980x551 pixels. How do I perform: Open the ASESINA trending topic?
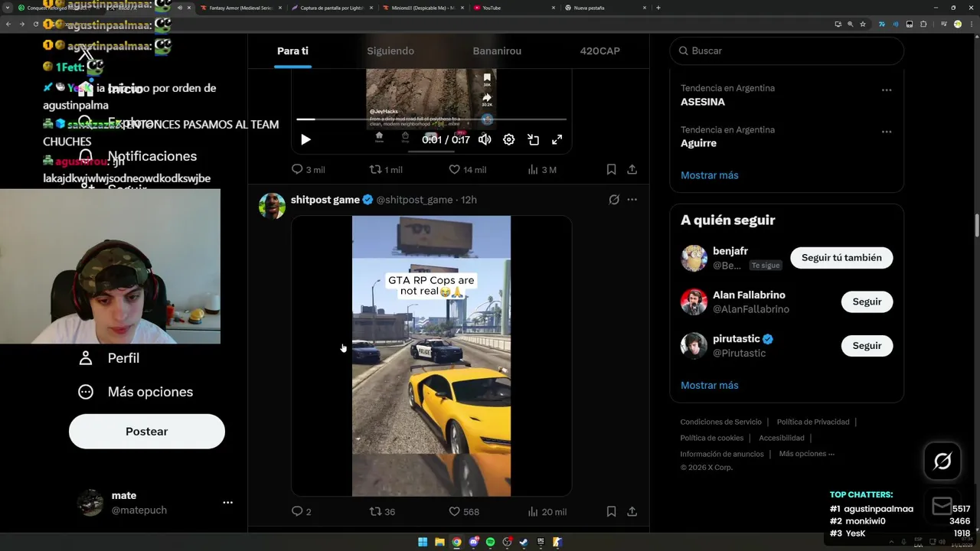tap(703, 102)
